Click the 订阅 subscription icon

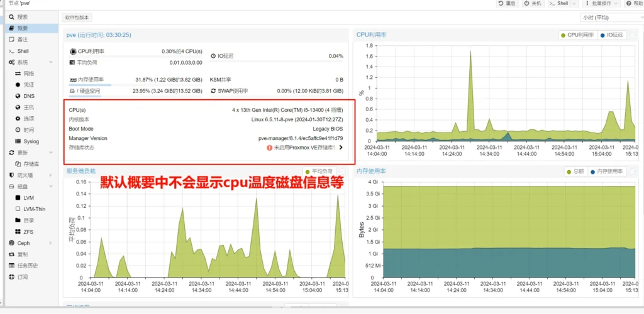click(x=11, y=277)
